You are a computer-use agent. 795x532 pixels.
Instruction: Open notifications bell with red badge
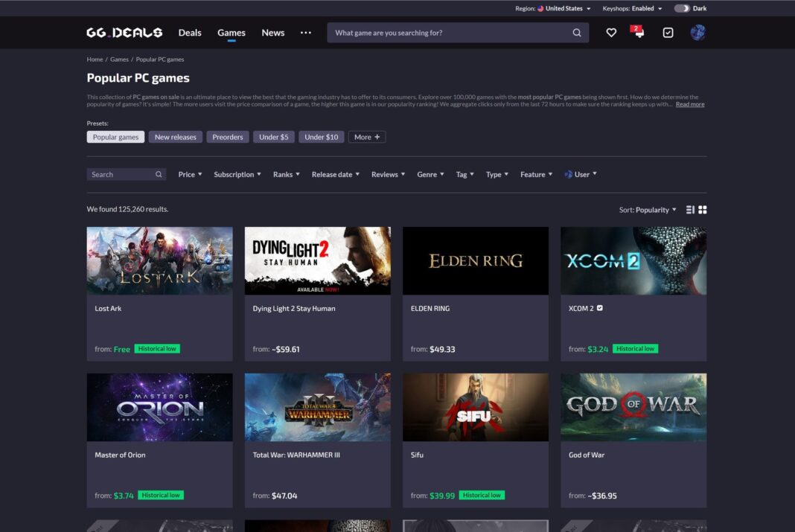click(639, 32)
